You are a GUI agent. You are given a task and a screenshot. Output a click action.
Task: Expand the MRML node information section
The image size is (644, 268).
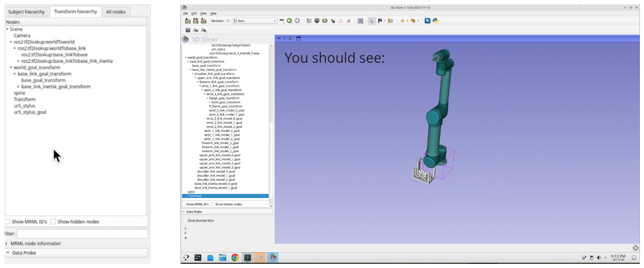tap(7, 243)
